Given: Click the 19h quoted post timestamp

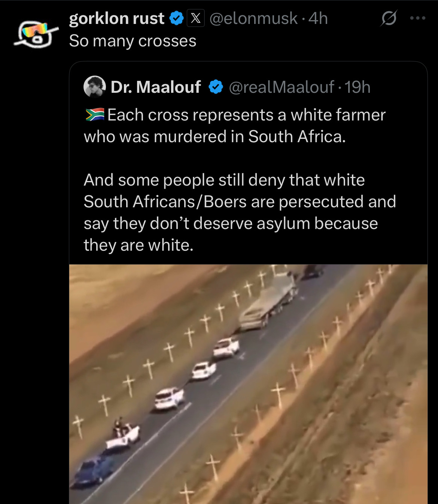Looking at the screenshot, I should click(358, 87).
